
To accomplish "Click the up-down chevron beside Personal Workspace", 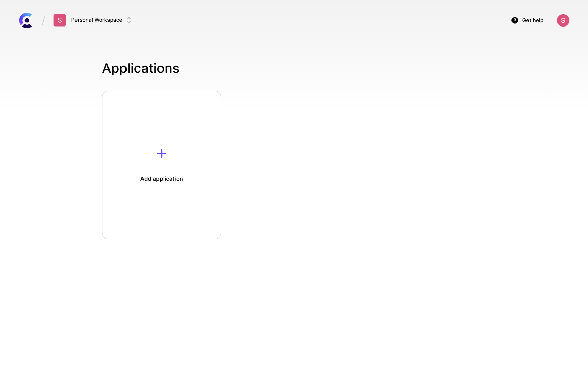I will [x=128, y=20].
